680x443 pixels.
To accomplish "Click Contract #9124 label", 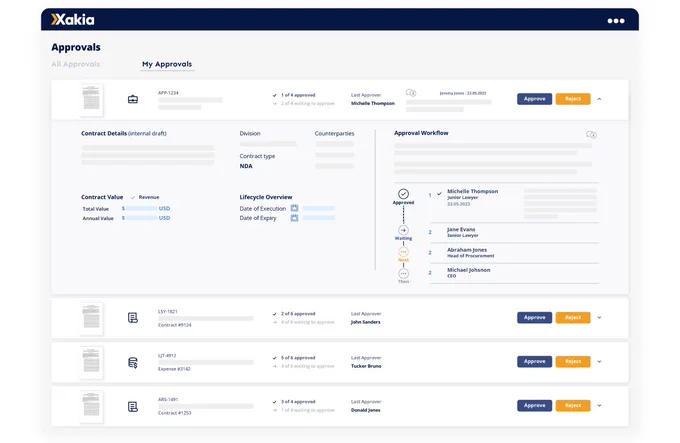I will click(174, 325).
